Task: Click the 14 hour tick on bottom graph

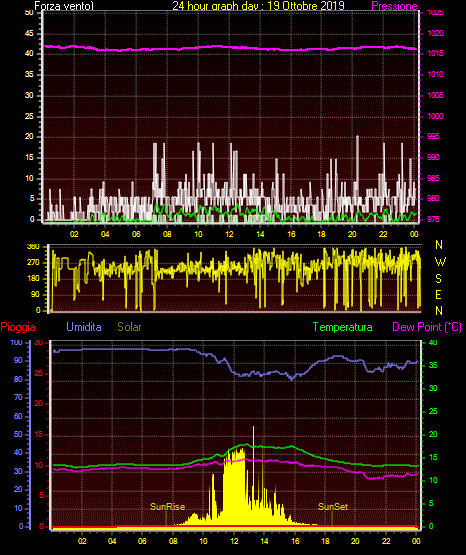Action: tap(264, 541)
